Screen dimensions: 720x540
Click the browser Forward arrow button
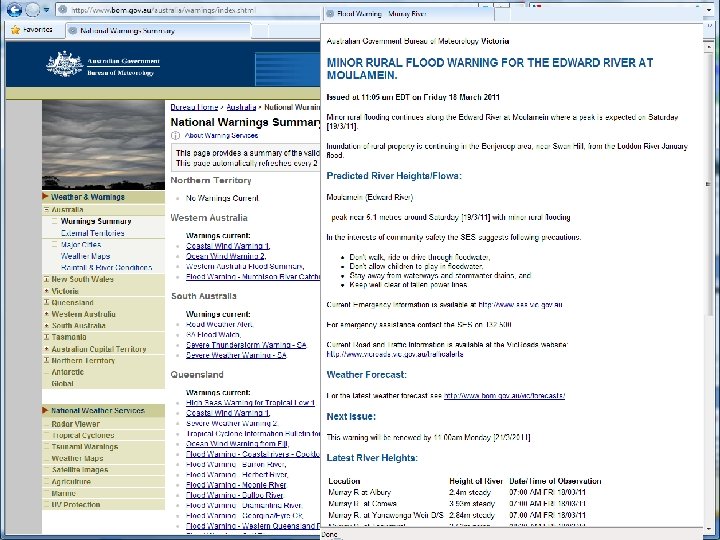[32, 9]
